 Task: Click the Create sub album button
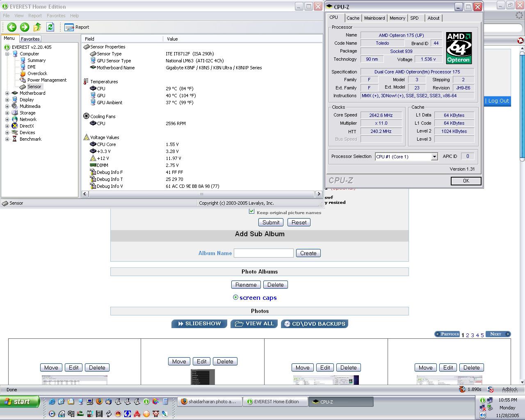point(308,253)
